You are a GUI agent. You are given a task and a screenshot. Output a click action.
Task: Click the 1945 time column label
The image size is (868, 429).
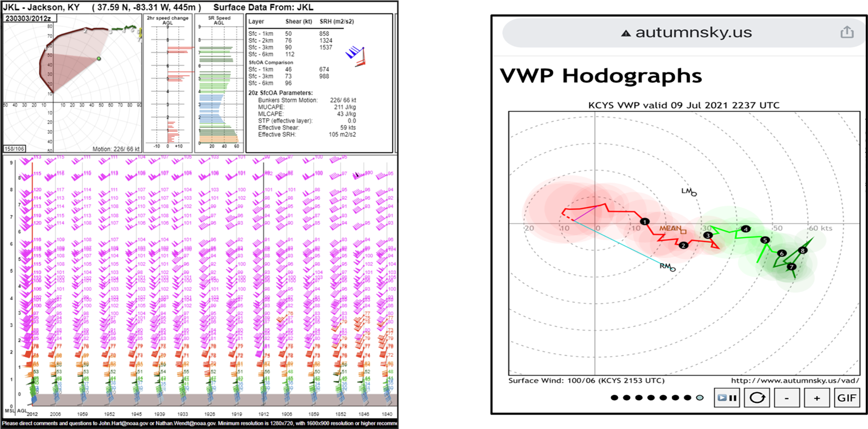click(x=136, y=414)
